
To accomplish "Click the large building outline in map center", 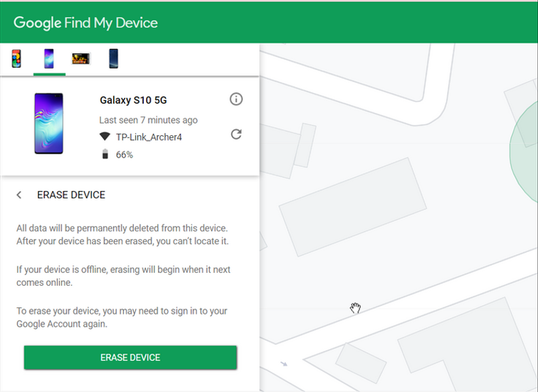I will pyautogui.click(x=354, y=206).
